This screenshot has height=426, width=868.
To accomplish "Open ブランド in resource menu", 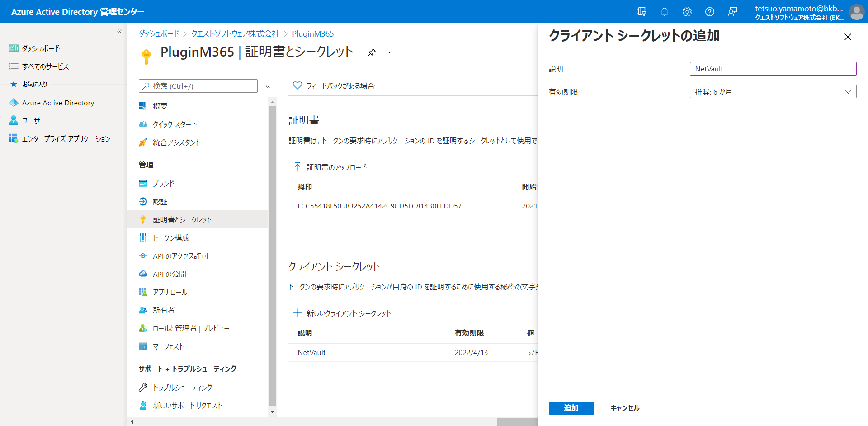I will click(198, 183).
